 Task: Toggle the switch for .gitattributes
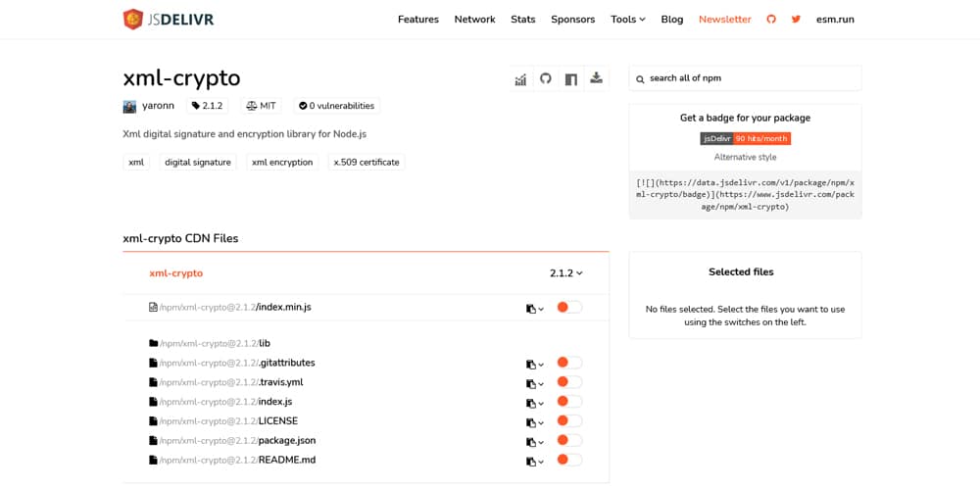click(568, 363)
